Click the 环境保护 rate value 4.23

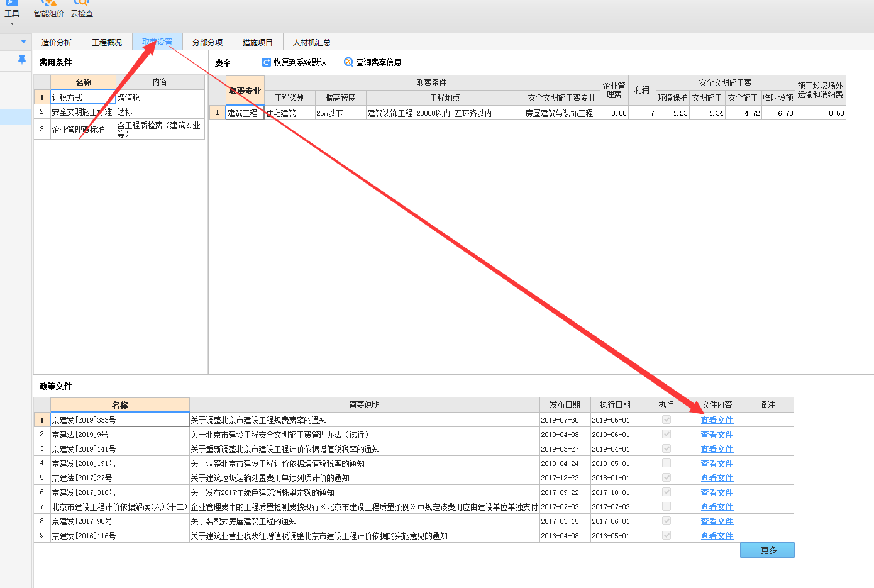673,113
